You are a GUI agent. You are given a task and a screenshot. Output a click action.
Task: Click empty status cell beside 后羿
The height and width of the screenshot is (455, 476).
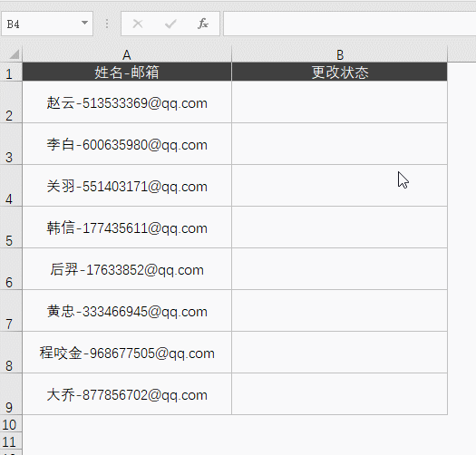pos(339,269)
